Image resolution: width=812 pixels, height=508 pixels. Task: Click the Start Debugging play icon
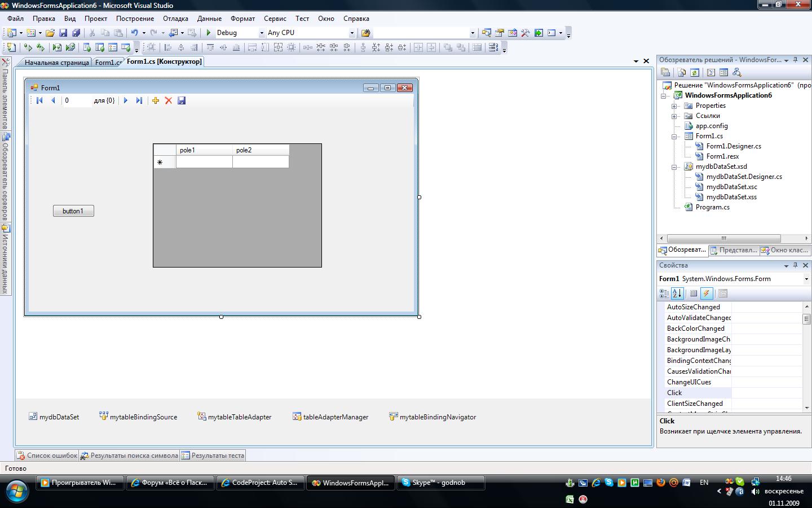[x=209, y=33]
